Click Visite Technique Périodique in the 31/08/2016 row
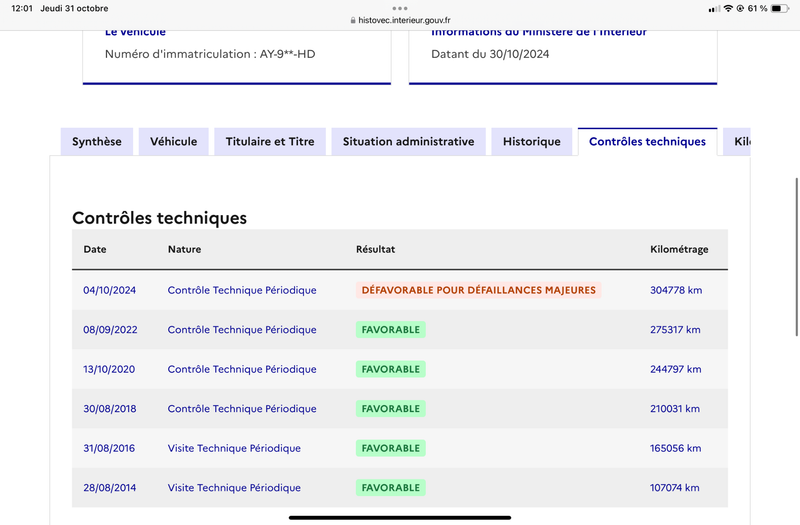This screenshot has height=525, width=800. click(234, 448)
